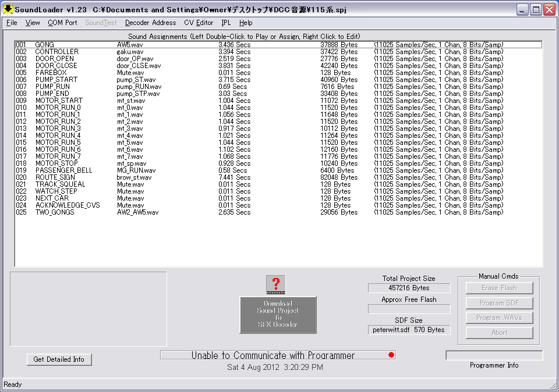Screen dimensions: 559x392
Task: Open the IPL menu
Action: (226, 23)
